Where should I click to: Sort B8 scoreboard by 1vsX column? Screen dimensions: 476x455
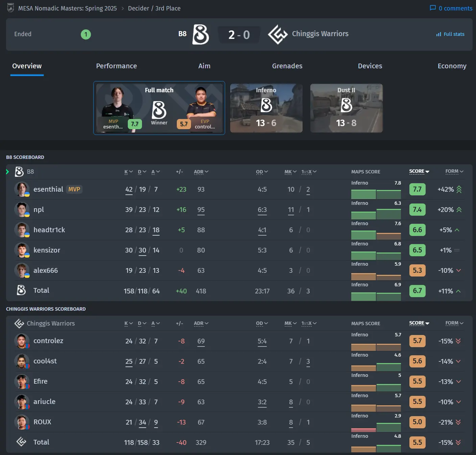(309, 172)
